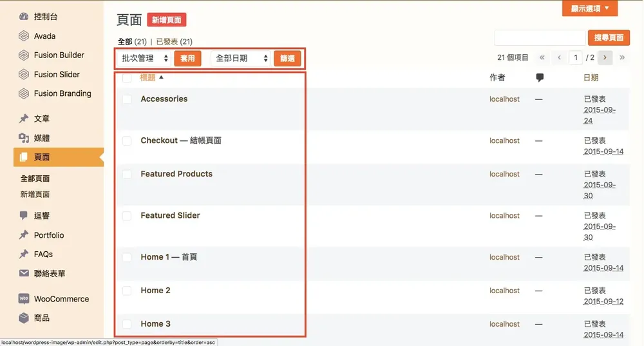Image resolution: width=644 pixels, height=346 pixels.
Task: Show the 全部 (21) filter link
Action: coord(132,41)
